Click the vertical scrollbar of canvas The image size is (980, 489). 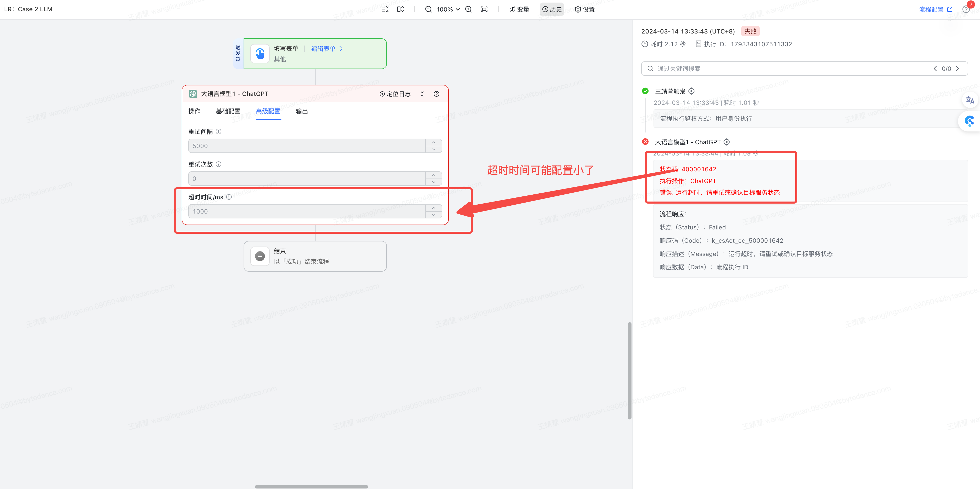630,371
